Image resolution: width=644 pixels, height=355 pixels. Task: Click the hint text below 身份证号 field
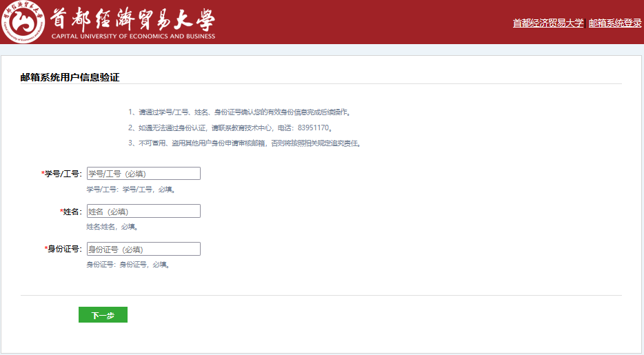[x=128, y=264]
